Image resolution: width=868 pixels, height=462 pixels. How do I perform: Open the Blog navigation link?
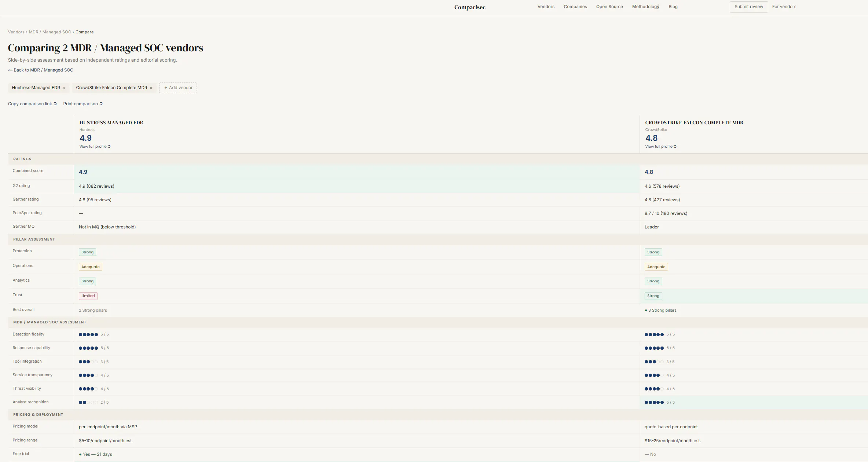click(x=673, y=7)
